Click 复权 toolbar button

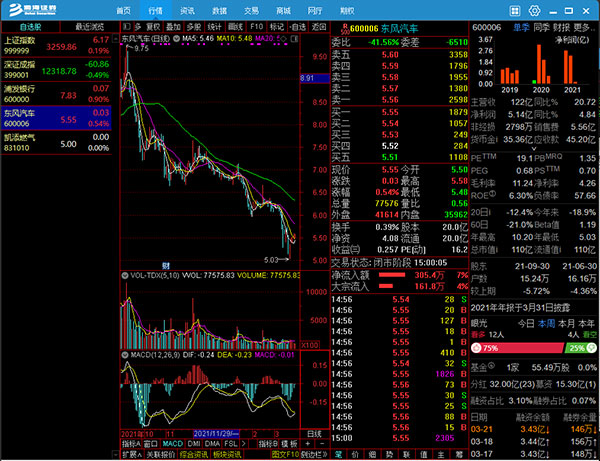[x=153, y=26]
